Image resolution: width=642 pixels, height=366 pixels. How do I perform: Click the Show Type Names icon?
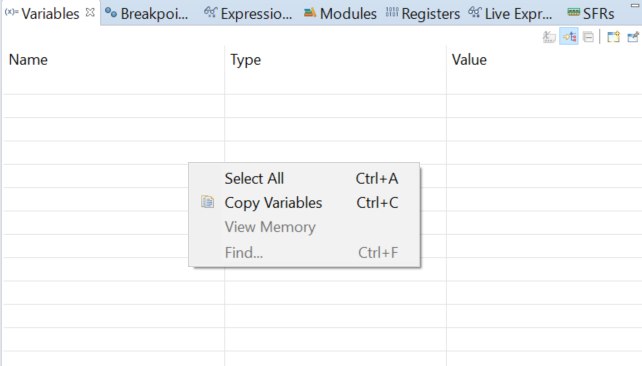[x=549, y=37]
